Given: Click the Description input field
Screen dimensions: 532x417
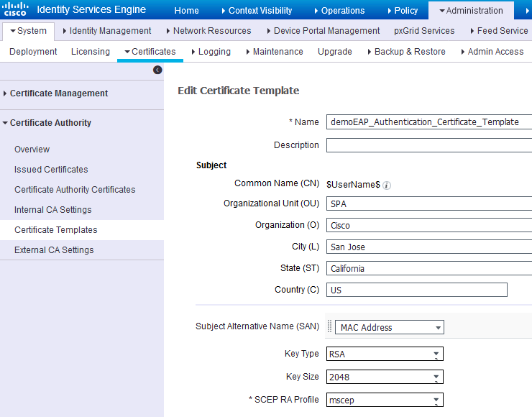Looking at the screenshot, I should [429, 145].
